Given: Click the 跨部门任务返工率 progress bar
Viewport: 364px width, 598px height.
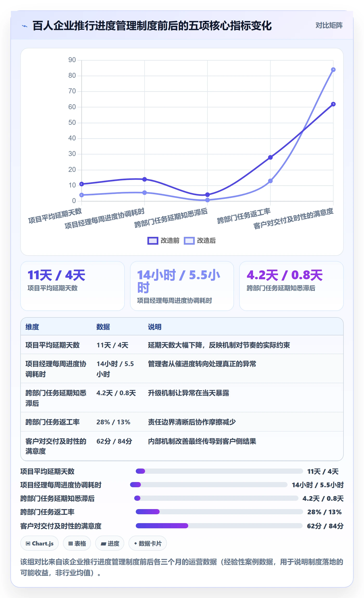Looking at the screenshot, I should coord(219,512).
